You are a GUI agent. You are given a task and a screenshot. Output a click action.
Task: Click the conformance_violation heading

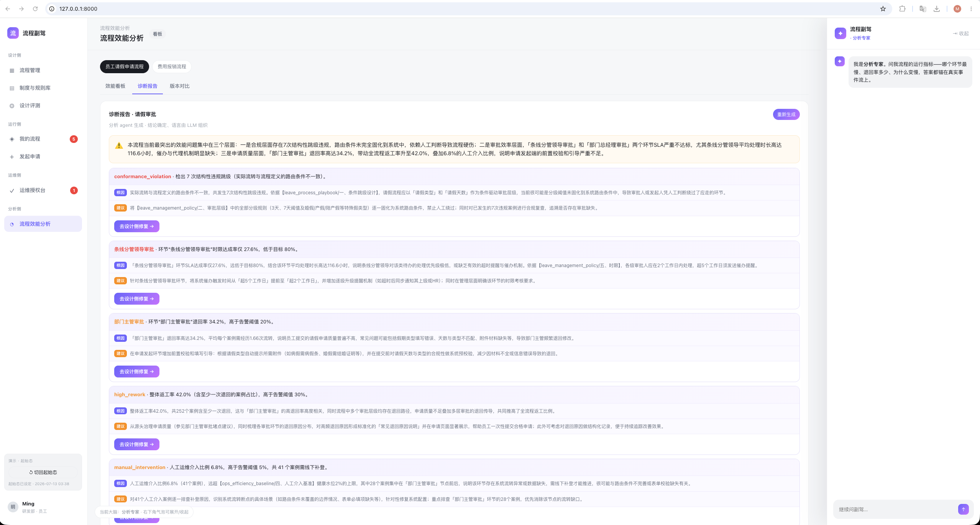pyautogui.click(x=143, y=177)
